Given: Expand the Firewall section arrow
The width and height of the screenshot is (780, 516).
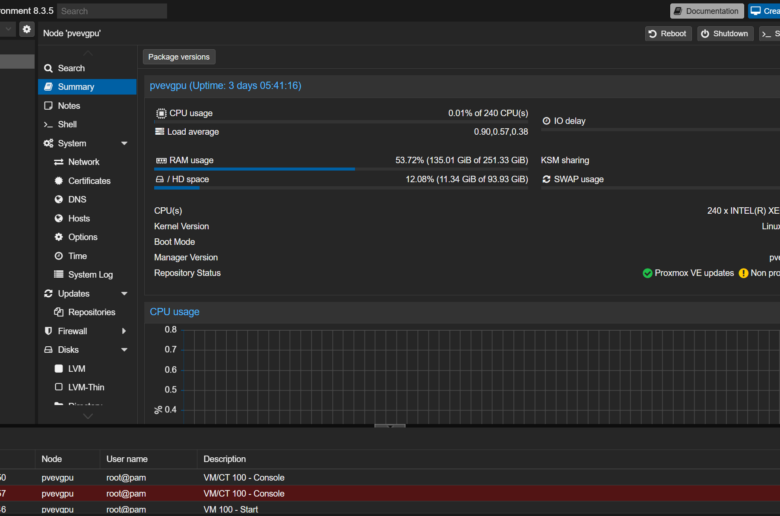Looking at the screenshot, I should click(x=124, y=331).
